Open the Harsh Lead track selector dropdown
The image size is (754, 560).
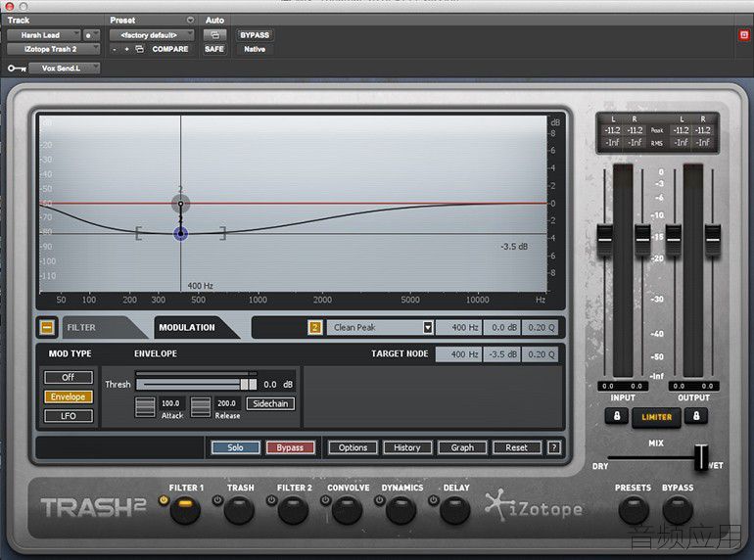(44, 35)
